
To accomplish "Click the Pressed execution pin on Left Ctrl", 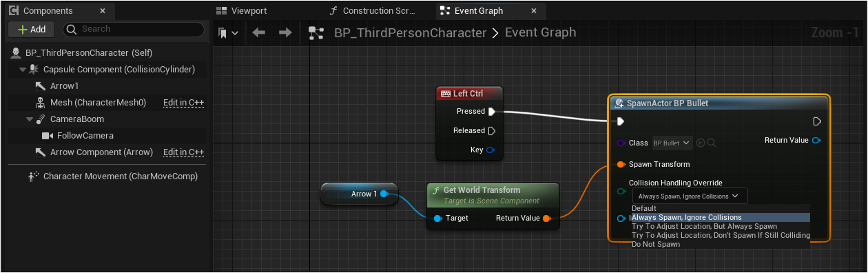I will click(492, 111).
